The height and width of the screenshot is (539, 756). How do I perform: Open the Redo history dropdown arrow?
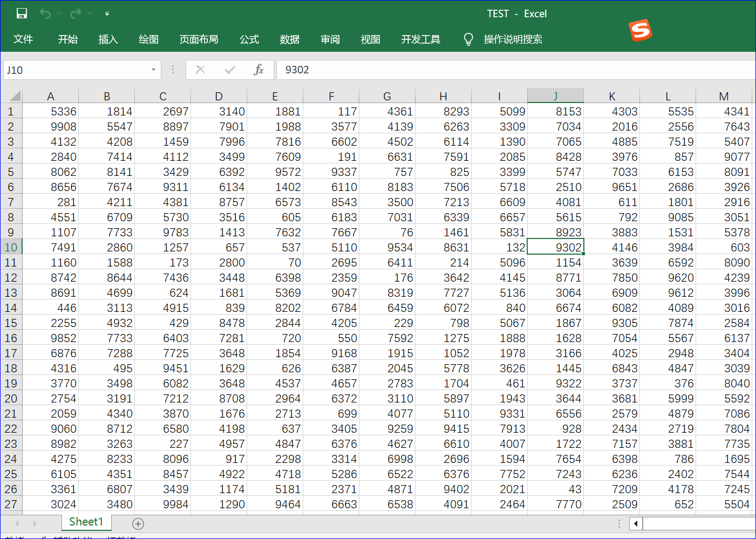(90, 13)
